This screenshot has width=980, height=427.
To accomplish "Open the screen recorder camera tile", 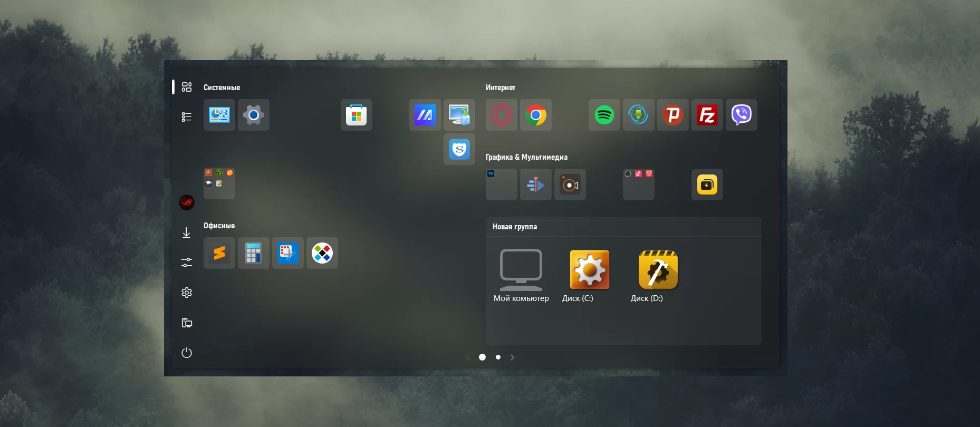I will pos(570,185).
